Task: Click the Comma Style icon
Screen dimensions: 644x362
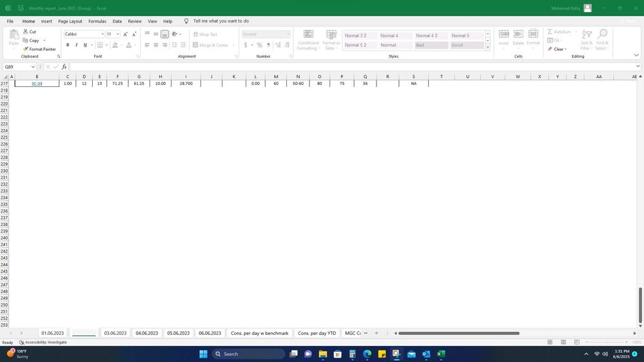Action: point(268,44)
